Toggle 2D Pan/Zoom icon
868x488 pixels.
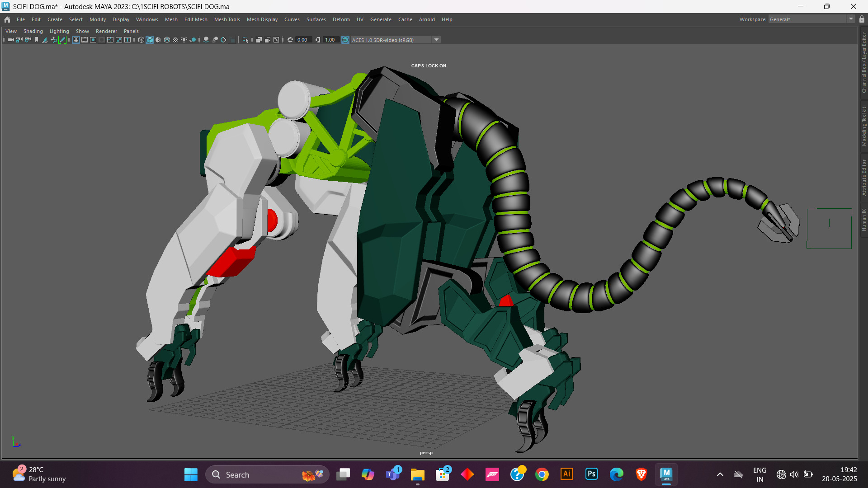(54, 40)
